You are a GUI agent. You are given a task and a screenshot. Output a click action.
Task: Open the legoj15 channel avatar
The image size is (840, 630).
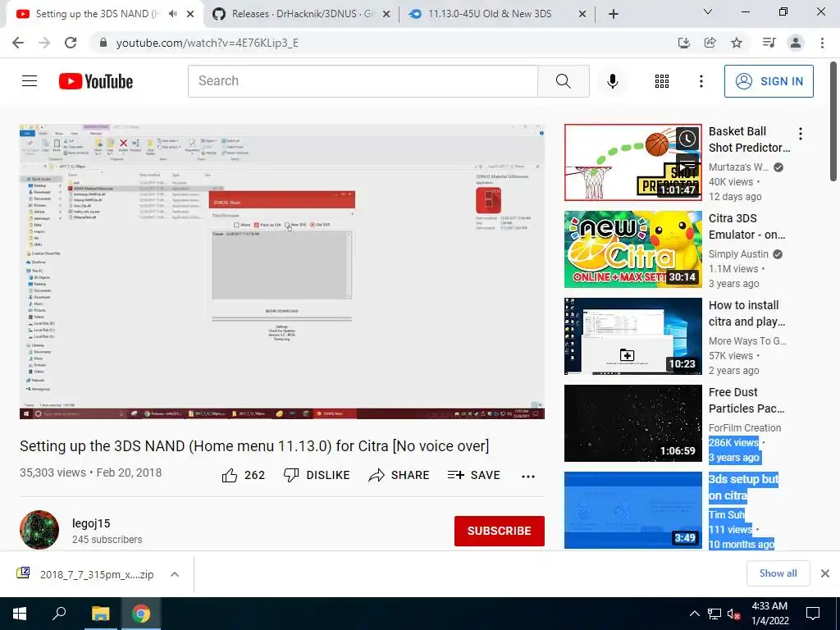(39, 530)
